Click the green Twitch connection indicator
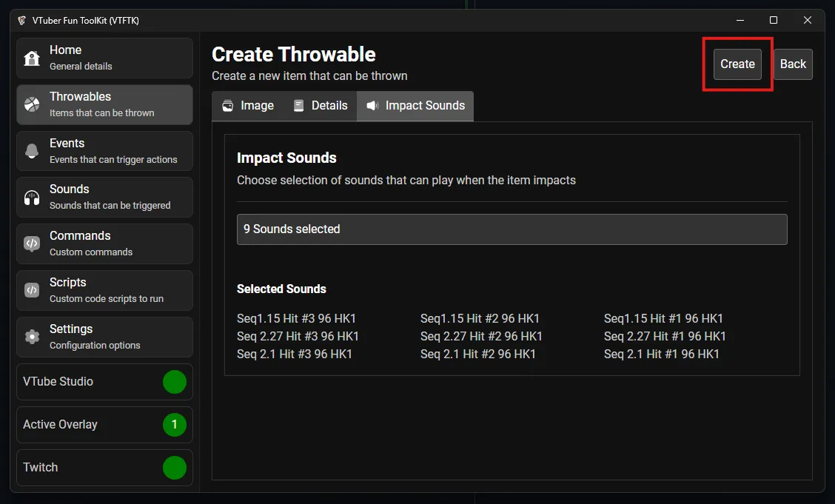This screenshot has width=835, height=504. [x=175, y=467]
